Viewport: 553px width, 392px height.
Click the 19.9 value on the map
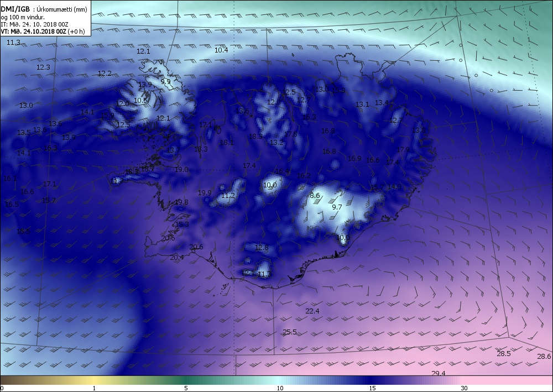pos(205,192)
